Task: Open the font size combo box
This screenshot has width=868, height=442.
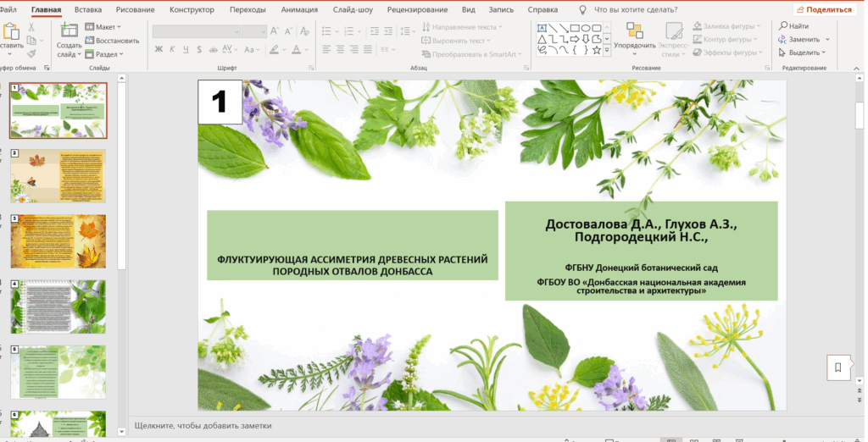Action: click(254, 31)
